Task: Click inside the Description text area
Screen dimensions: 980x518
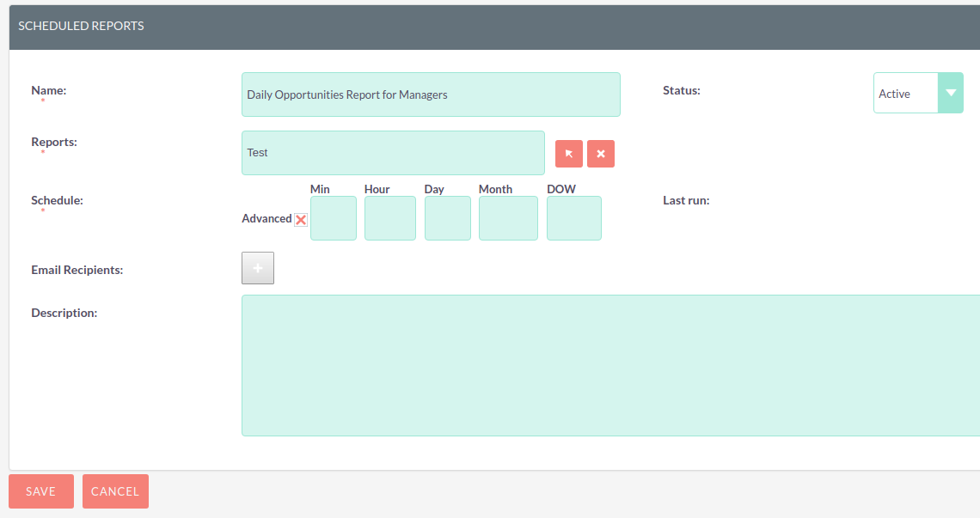Action: coord(610,365)
